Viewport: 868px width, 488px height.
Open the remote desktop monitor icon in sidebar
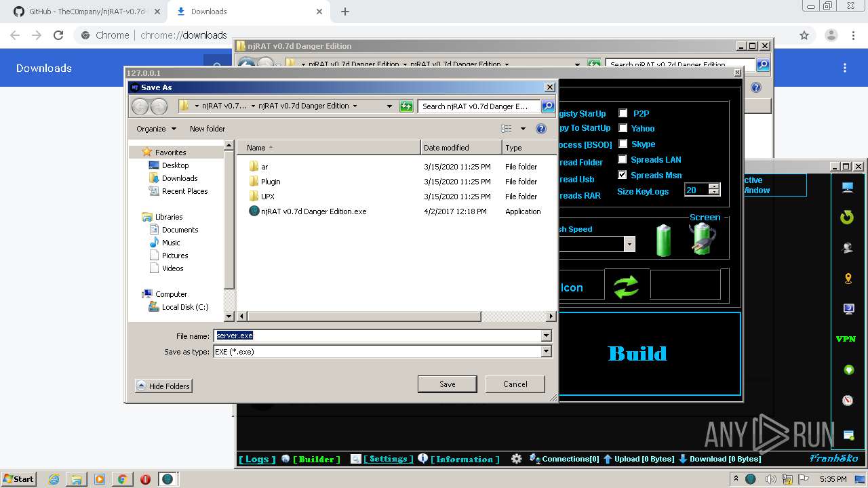click(847, 187)
